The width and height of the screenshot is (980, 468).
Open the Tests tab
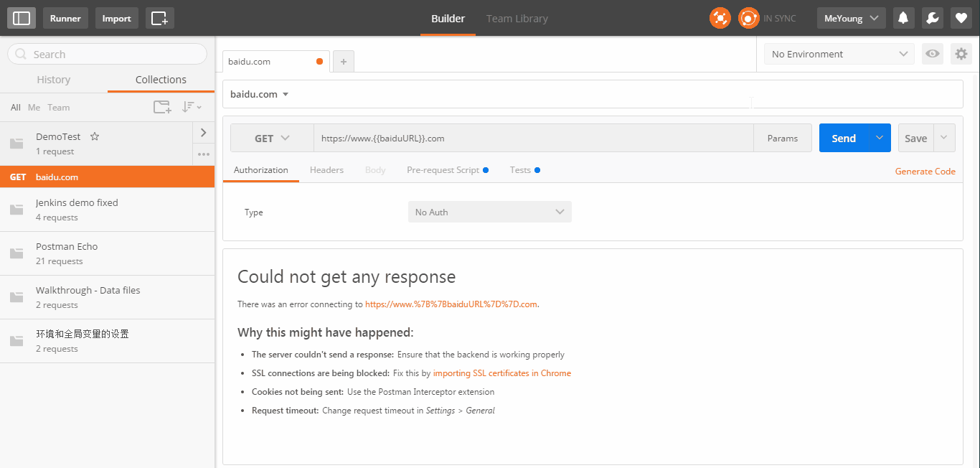coord(520,170)
